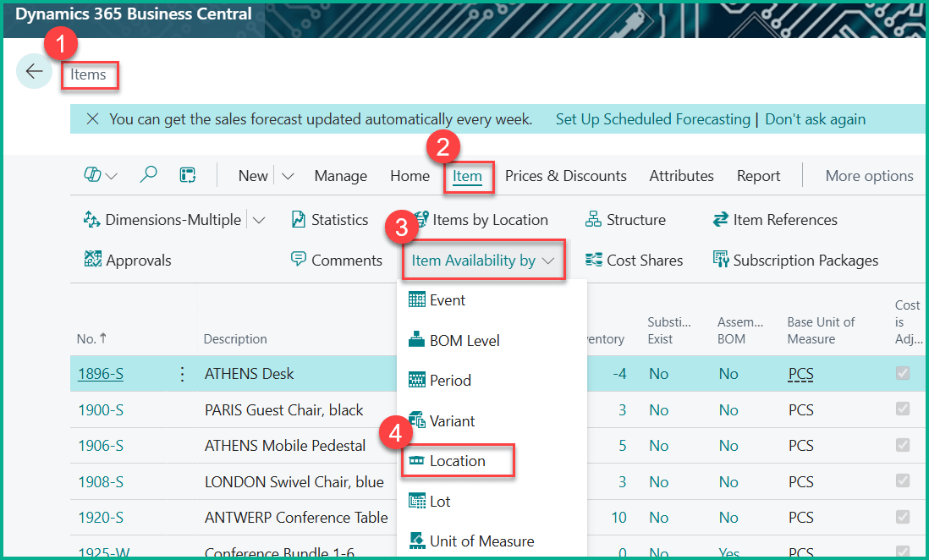929x560 pixels.
Task: Expand the New dropdown arrow
Action: coord(288,176)
